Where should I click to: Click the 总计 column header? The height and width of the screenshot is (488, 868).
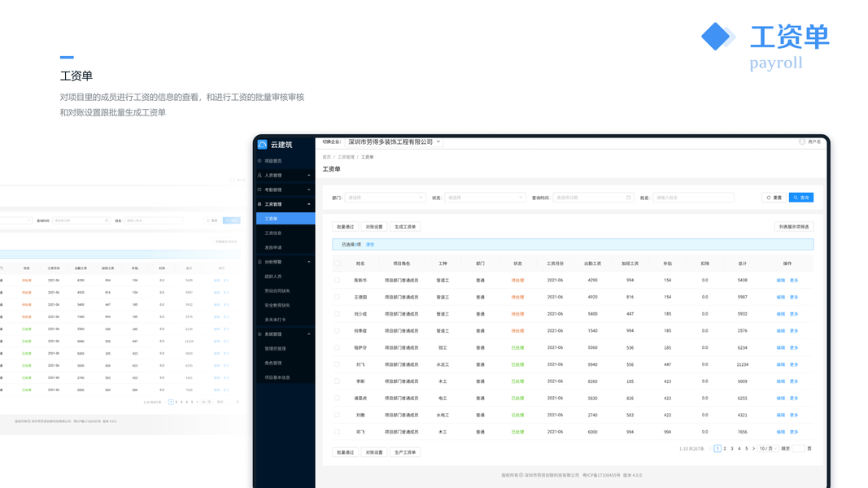743,264
